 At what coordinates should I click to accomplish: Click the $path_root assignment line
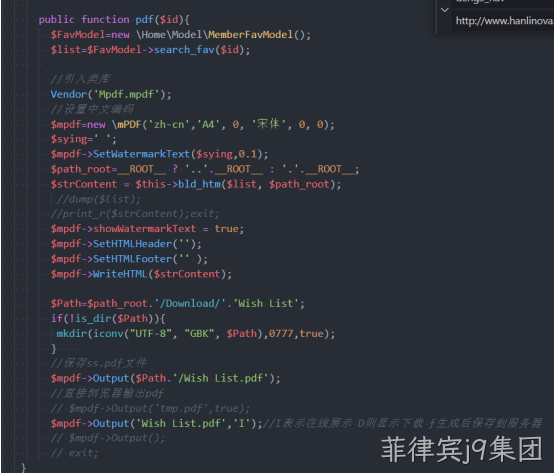pos(205,169)
